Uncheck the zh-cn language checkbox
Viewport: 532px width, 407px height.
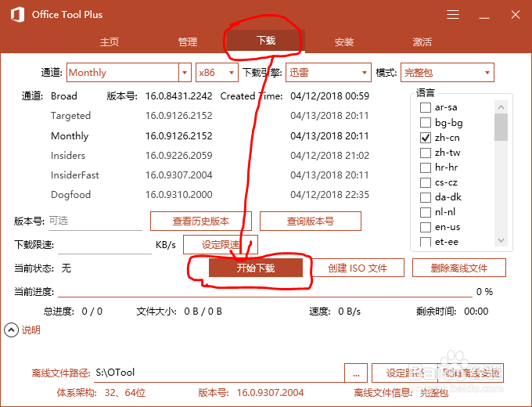click(426, 138)
